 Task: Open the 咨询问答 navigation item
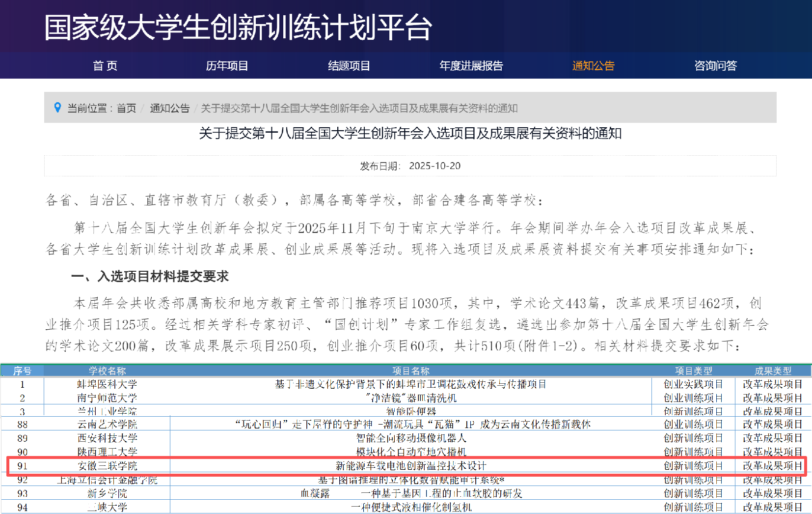coord(715,66)
